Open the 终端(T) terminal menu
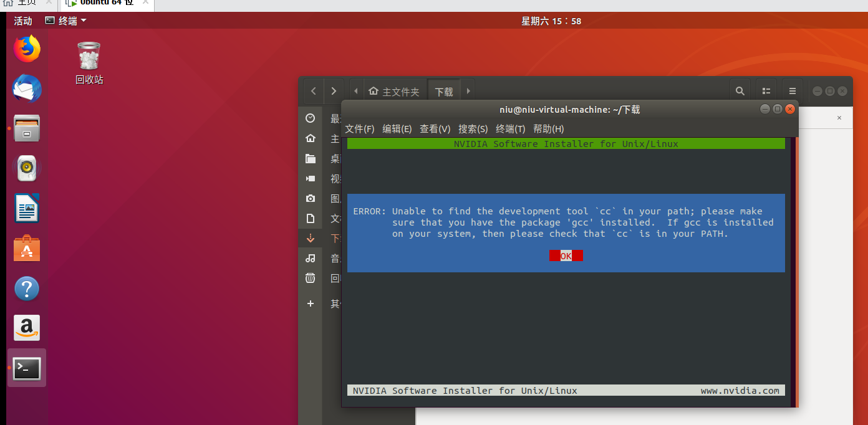Image resolution: width=868 pixels, height=425 pixels. (511, 129)
